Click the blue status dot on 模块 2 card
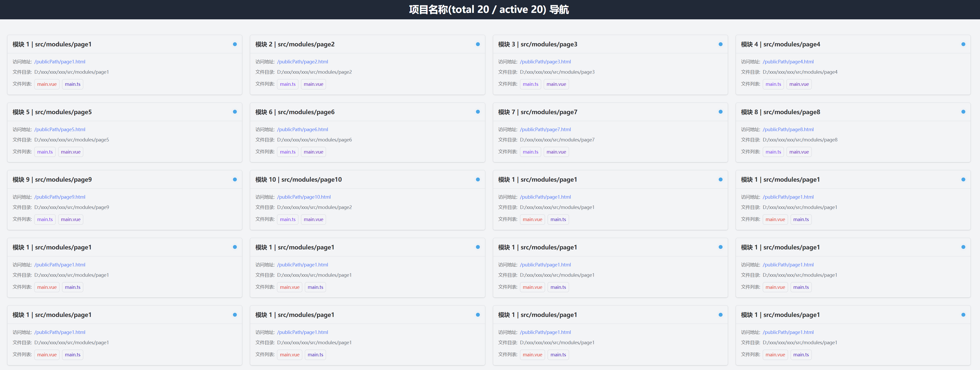 478,44
